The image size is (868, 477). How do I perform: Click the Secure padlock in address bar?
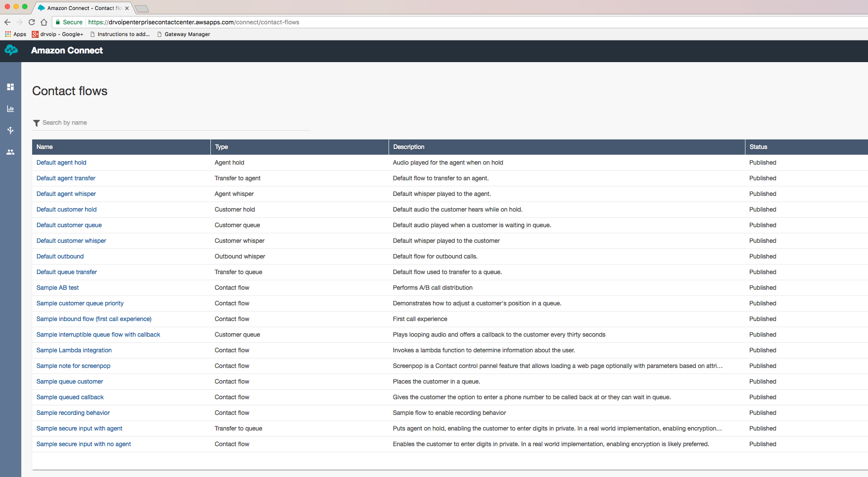point(58,22)
